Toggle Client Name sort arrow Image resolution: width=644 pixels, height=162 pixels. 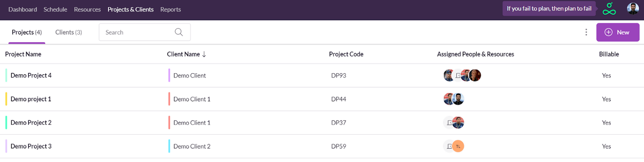tap(204, 54)
